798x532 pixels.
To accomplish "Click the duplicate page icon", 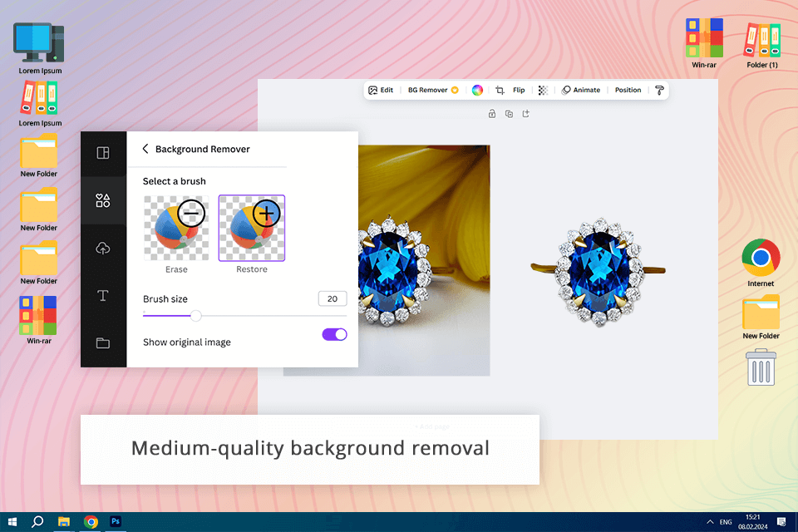I will (x=509, y=114).
